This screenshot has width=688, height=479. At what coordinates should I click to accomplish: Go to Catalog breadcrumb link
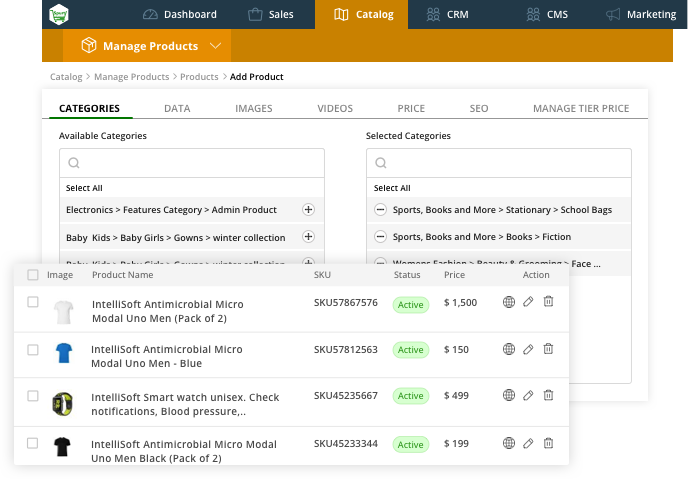point(66,77)
